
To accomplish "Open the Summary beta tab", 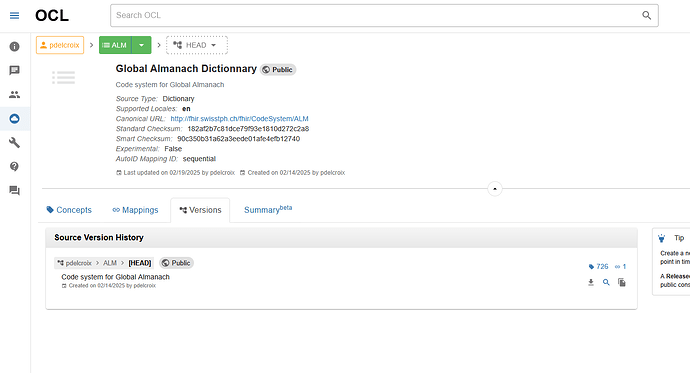I will [268, 210].
